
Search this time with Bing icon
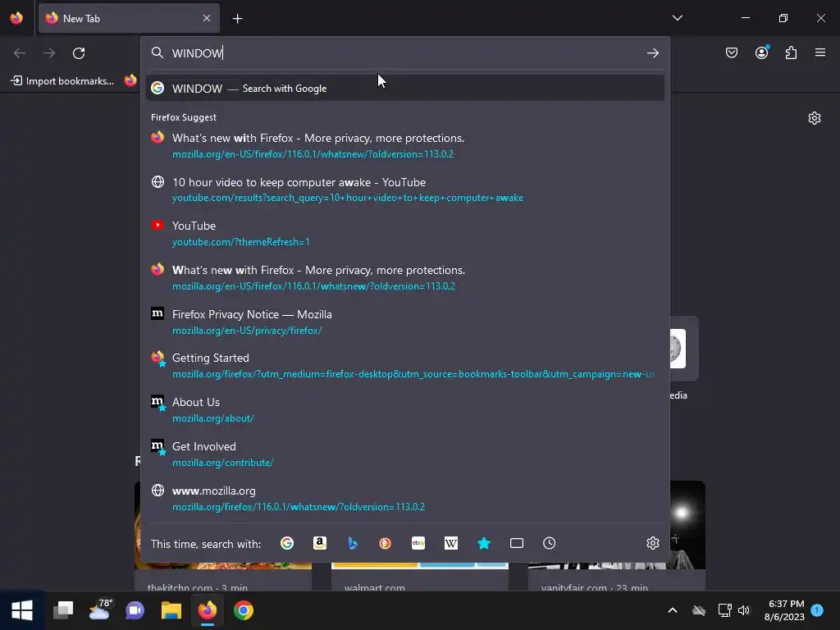353,543
